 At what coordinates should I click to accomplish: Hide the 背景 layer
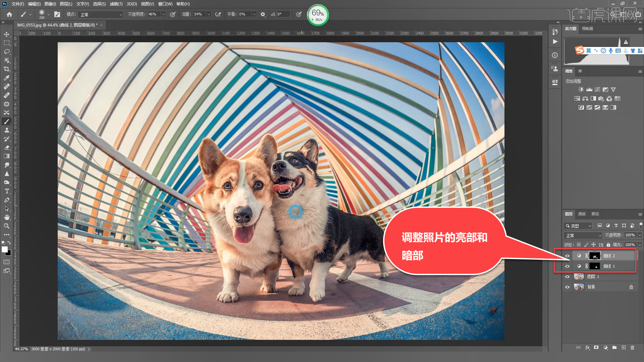(567, 287)
